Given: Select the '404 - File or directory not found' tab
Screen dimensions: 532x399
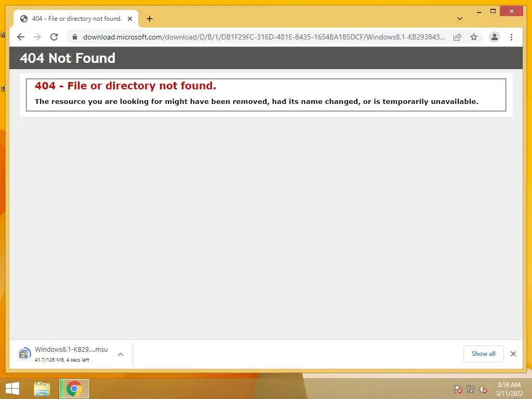Looking at the screenshot, I should (76, 19).
